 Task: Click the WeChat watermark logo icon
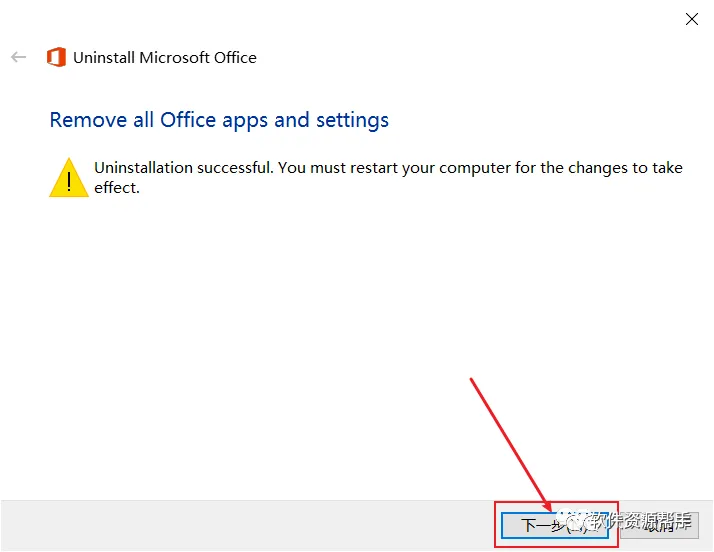point(576,520)
